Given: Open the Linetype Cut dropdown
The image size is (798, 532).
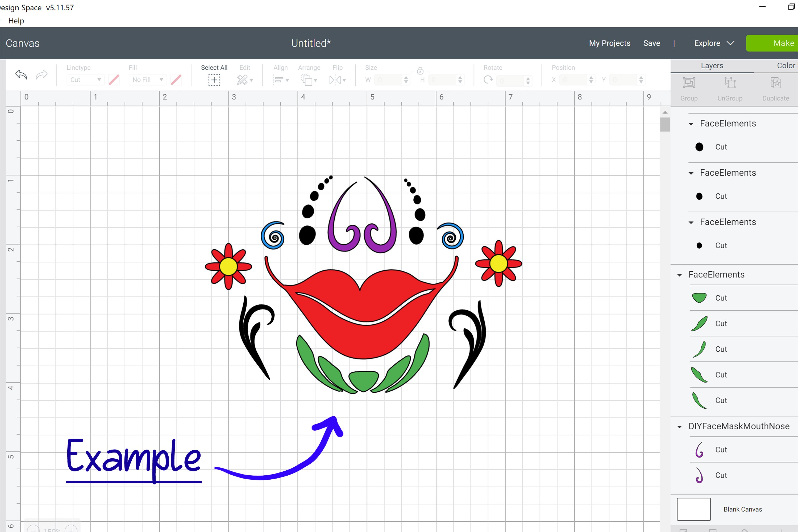Looking at the screenshot, I should pyautogui.click(x=85, y=80).
